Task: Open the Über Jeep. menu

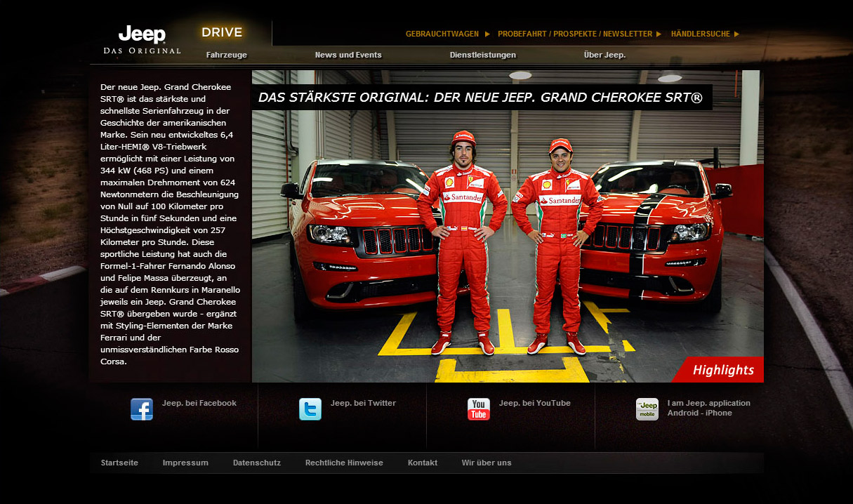Action: pyautogui.click(x=604, y=55)
